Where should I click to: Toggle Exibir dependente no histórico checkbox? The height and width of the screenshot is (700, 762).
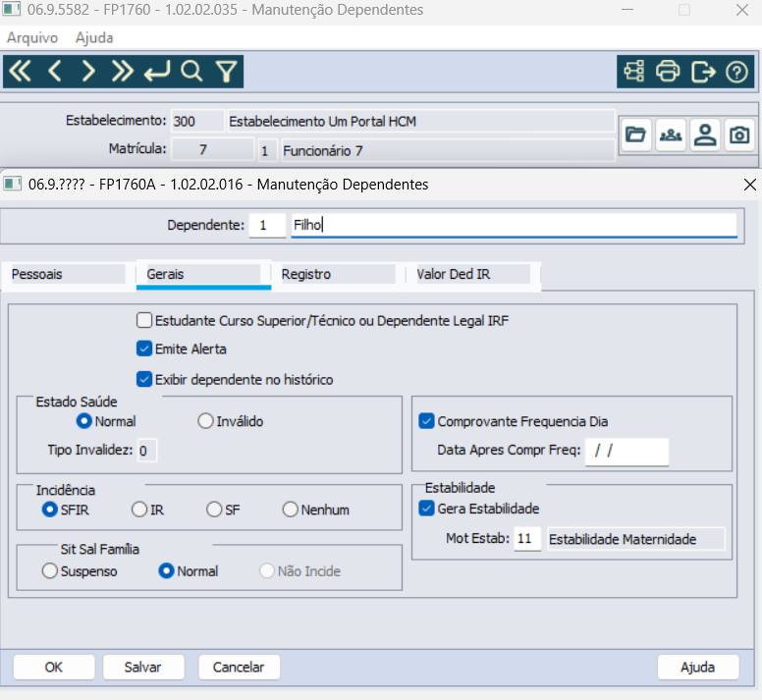point(144,379)
